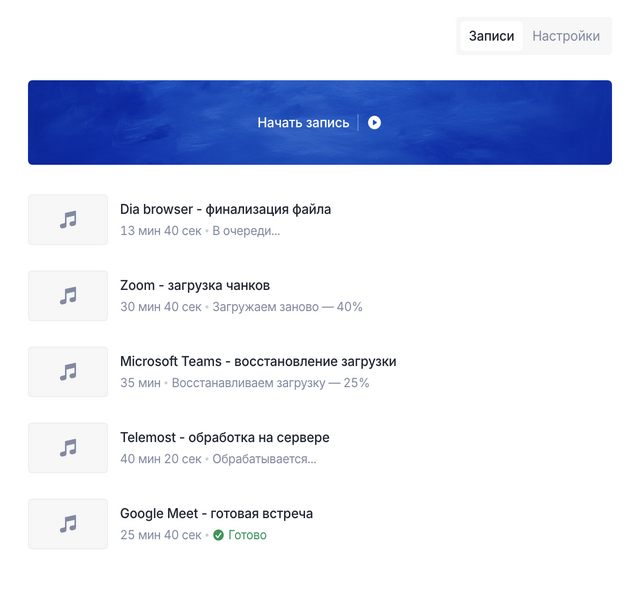Click 'Загружаем заново — 40%' status

click(x=287, y=307)
